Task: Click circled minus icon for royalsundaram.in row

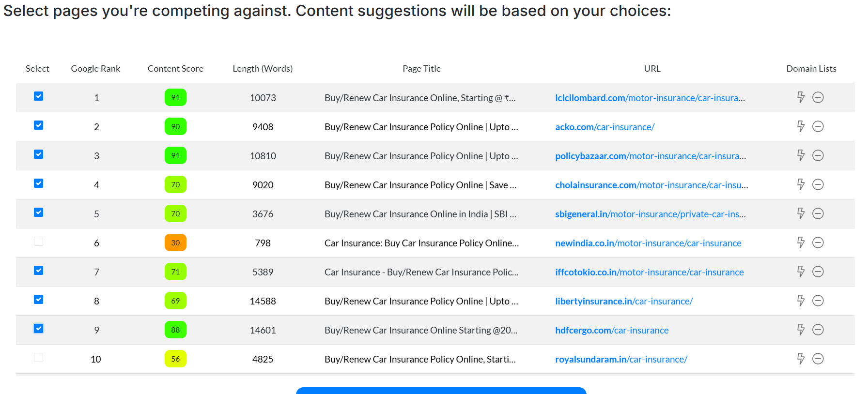Action: 818,359
